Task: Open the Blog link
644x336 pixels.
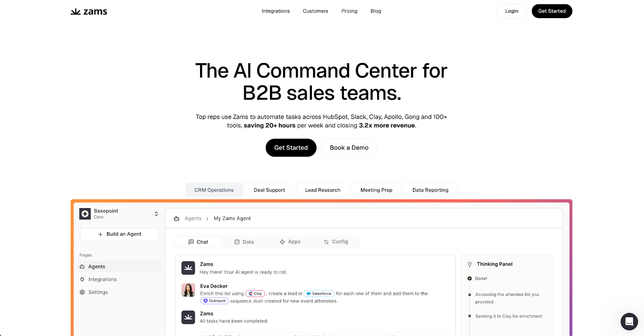Action: tap(376, 11)
